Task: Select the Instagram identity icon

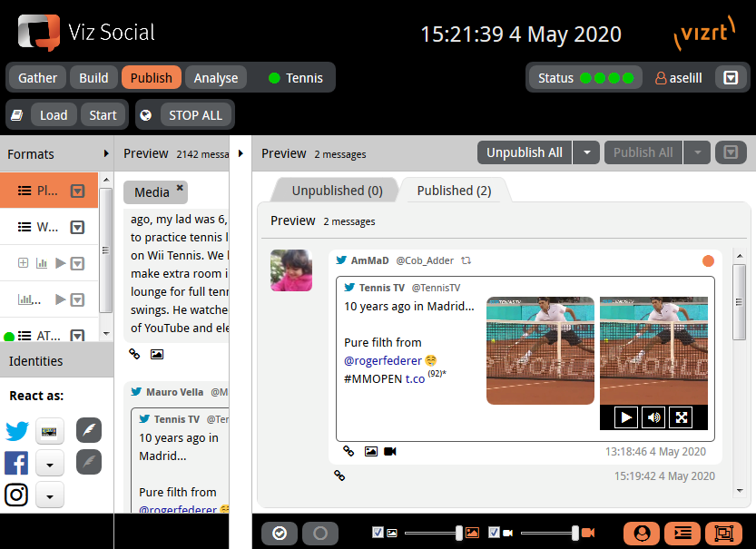Action: [16, 495]
